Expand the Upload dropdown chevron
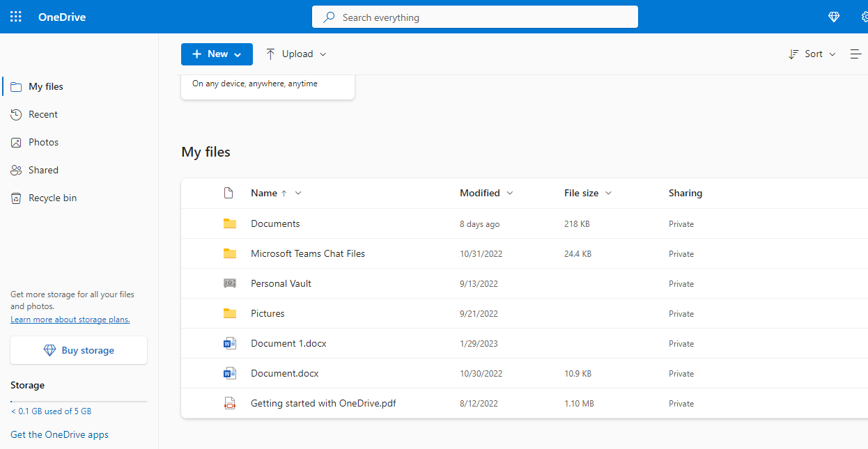The width and height of the screenshot is (868, 449). [323, 54]
